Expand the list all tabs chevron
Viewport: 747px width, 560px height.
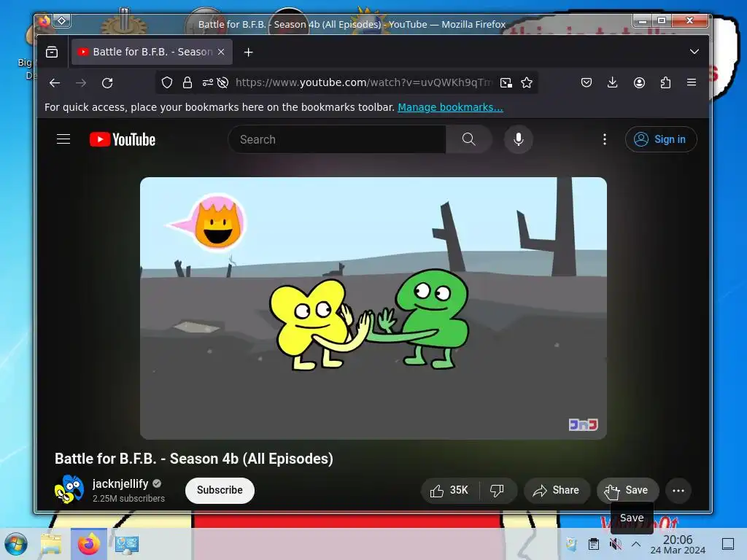click(x=694, y=52)
